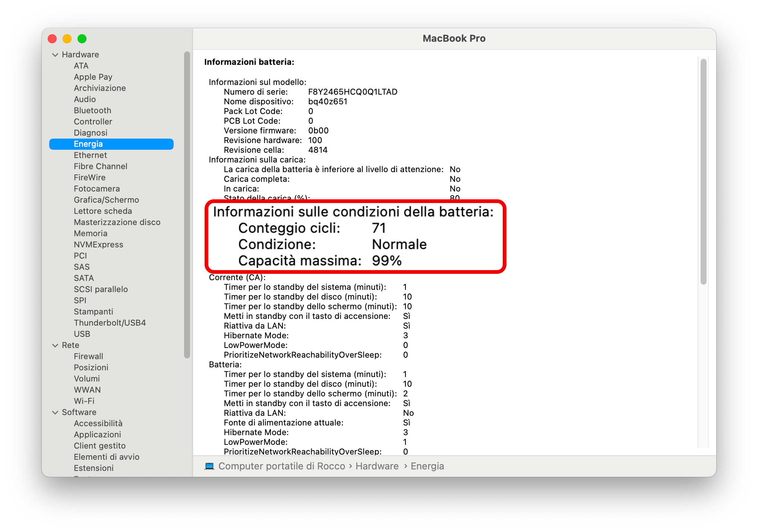Click the Energia breadcrumb in path bar

(427, 466)
